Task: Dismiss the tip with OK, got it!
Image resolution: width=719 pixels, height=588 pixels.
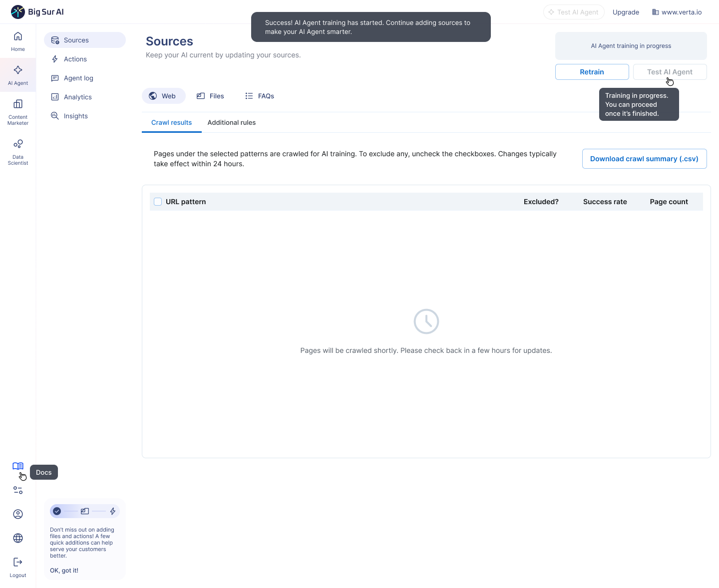Action: pyautogui.click(x=64, y=571)
